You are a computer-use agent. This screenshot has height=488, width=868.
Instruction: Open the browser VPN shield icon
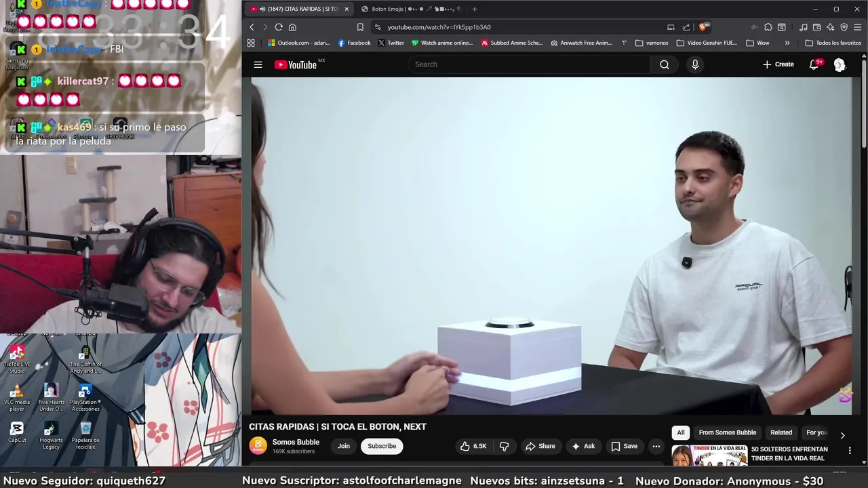point(844,27)
